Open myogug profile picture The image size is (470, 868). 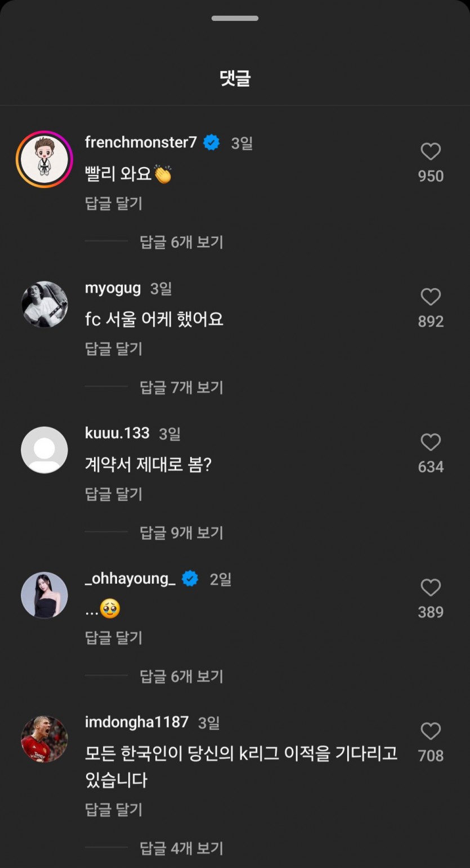[44, 304]
